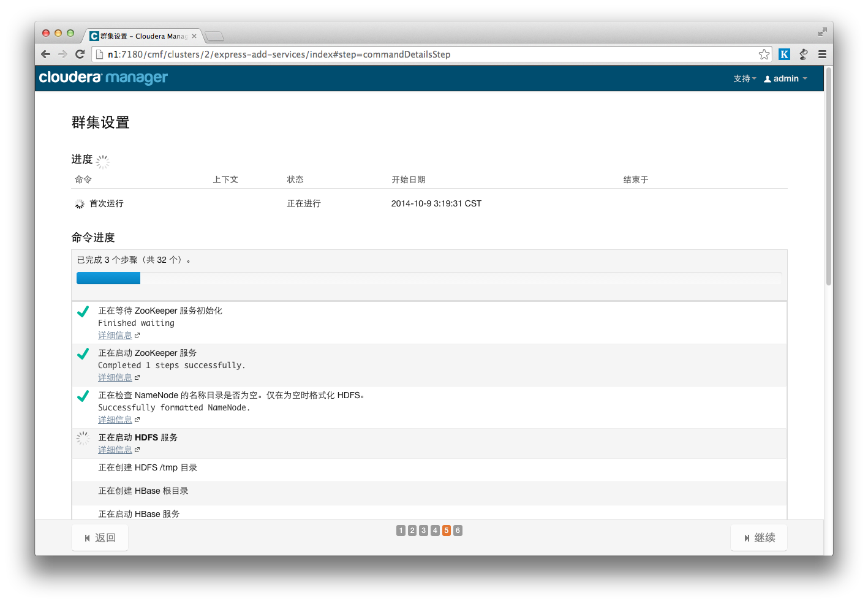Open the Chrome hamburger menu

click(x=822, y=54)
